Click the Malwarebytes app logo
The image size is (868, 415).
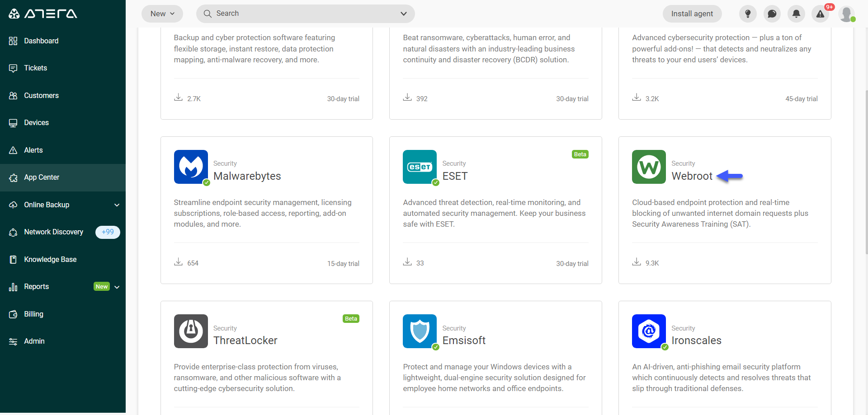pos(191,167)
